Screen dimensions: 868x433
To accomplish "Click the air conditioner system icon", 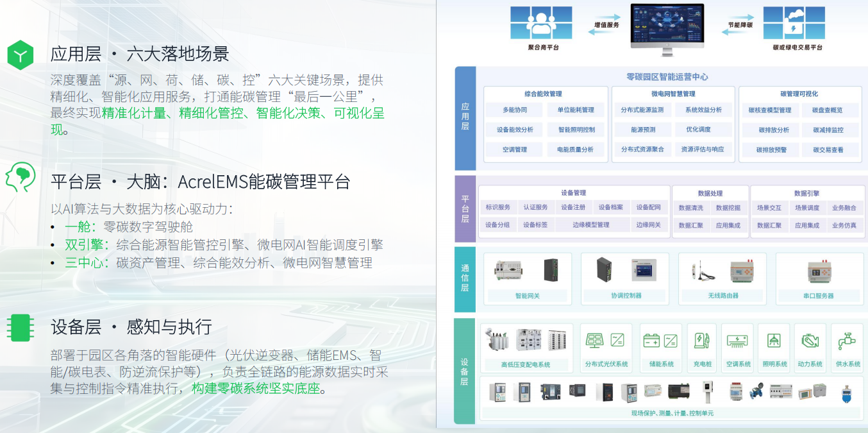I will pyautogui.click(x=737, y=341).
